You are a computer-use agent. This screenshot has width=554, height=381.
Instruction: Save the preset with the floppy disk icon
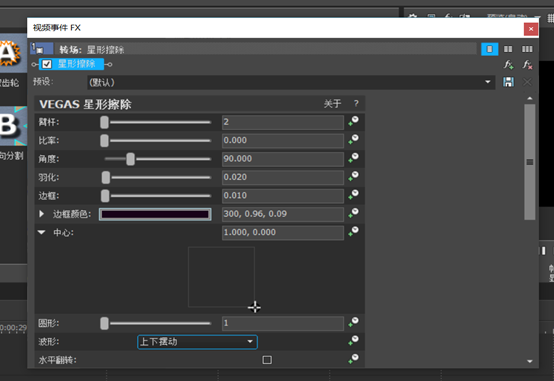508,82
